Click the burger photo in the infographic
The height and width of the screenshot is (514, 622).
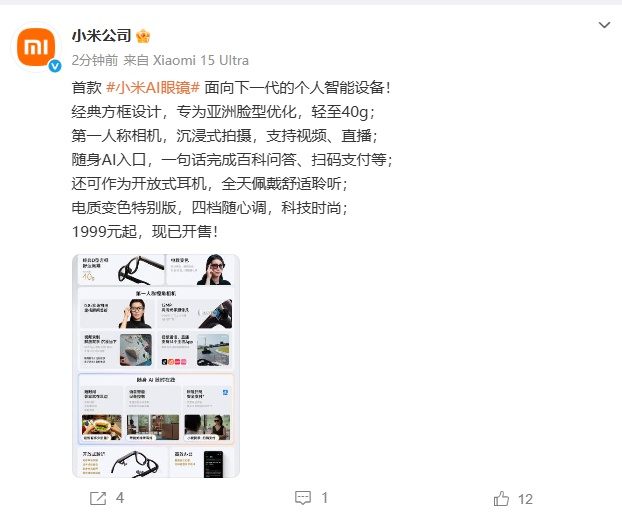coord(102,427)
